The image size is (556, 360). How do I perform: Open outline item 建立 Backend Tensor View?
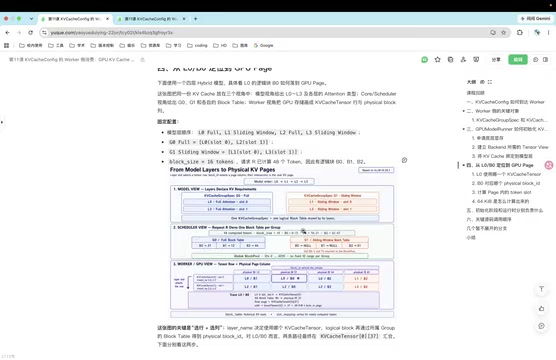coord(510,147)
